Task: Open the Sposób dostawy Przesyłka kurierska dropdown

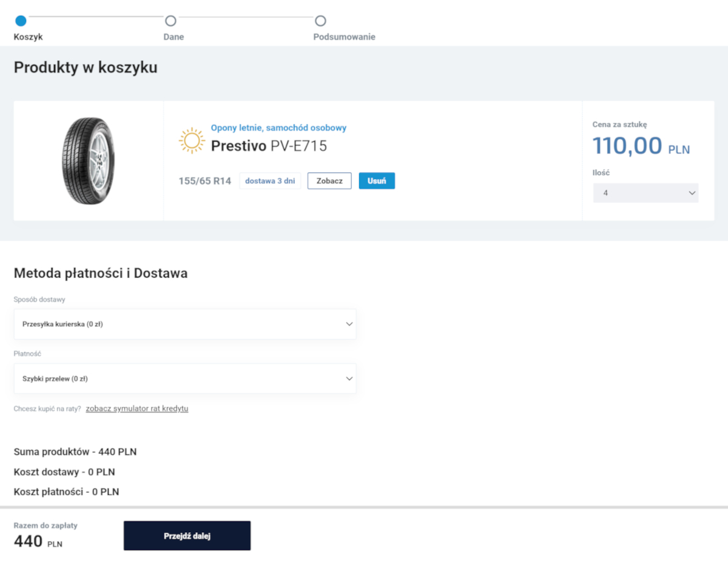Action: tap(185, 324)
